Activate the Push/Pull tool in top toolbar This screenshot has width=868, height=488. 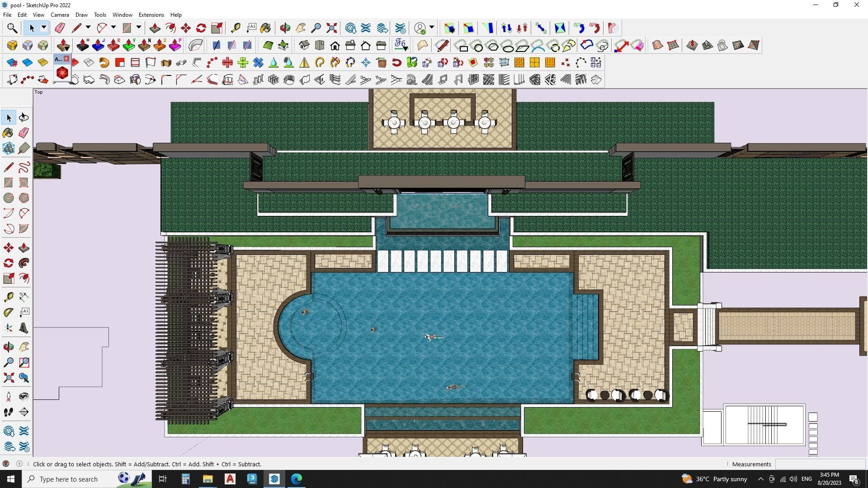pyautogui.click(x=155, y=28)
